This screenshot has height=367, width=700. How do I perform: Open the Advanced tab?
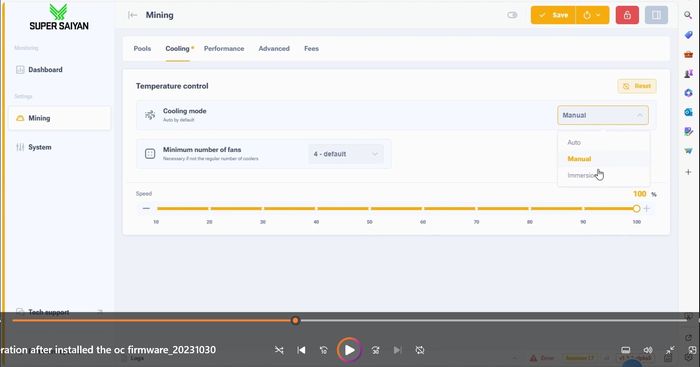coord(274,49)
